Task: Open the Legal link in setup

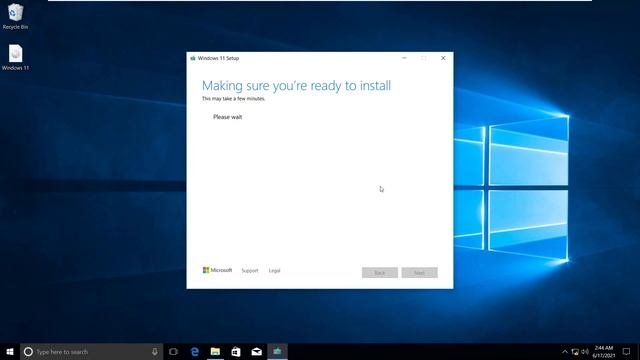Action: tap(274, 271)
